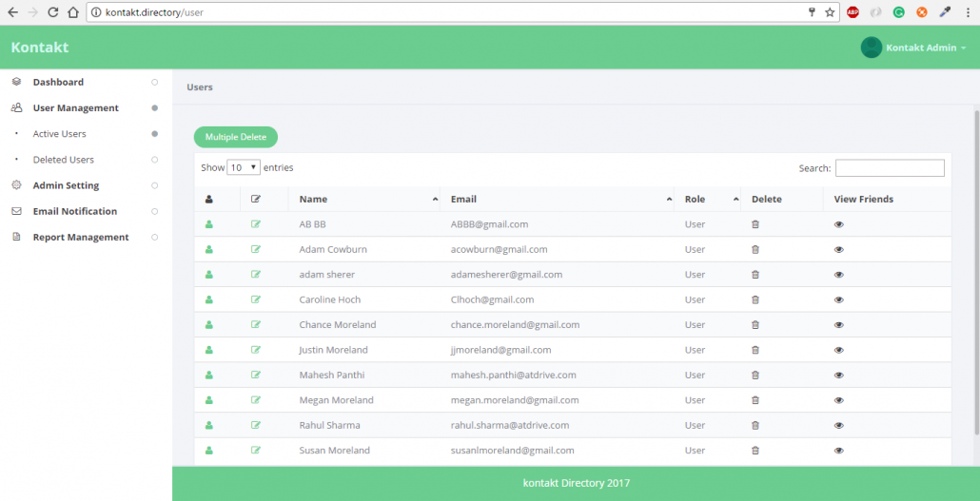The width and height of the screenshot is (980, 501).
Task: Click the user column header icon
Action: tap(208, 200)
